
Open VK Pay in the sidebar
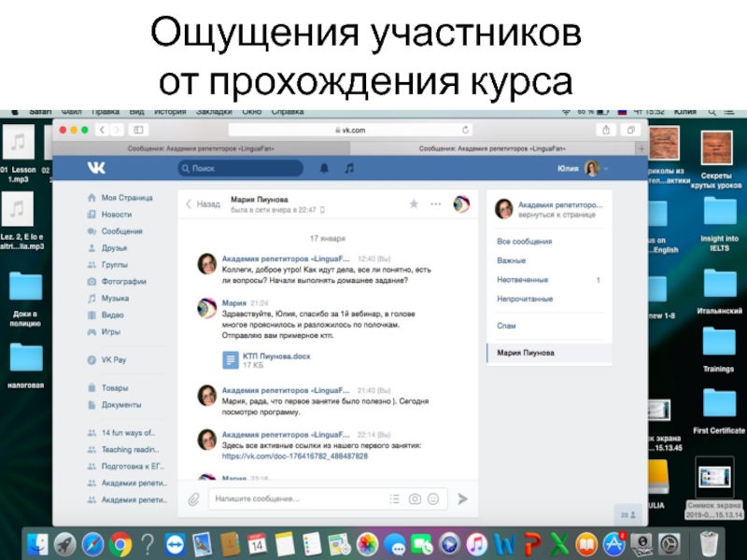point(107,360)
